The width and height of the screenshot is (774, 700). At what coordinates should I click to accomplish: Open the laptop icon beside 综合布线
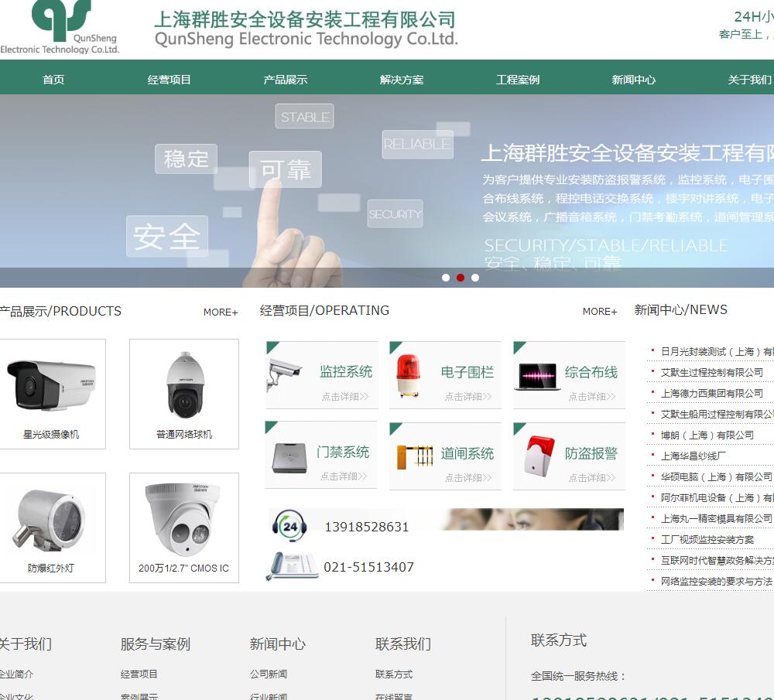pyautogui.click(x=537, y=377)
